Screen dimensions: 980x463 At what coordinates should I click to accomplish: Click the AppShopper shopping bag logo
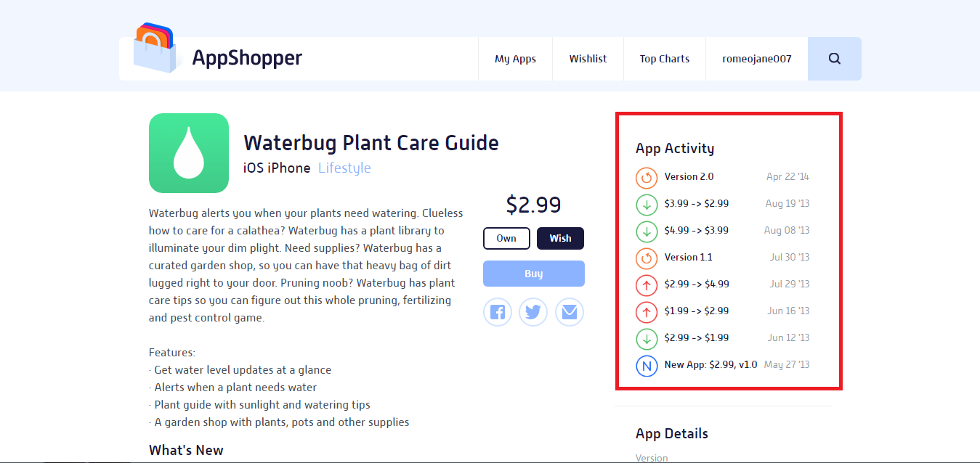tap(155, 49)
